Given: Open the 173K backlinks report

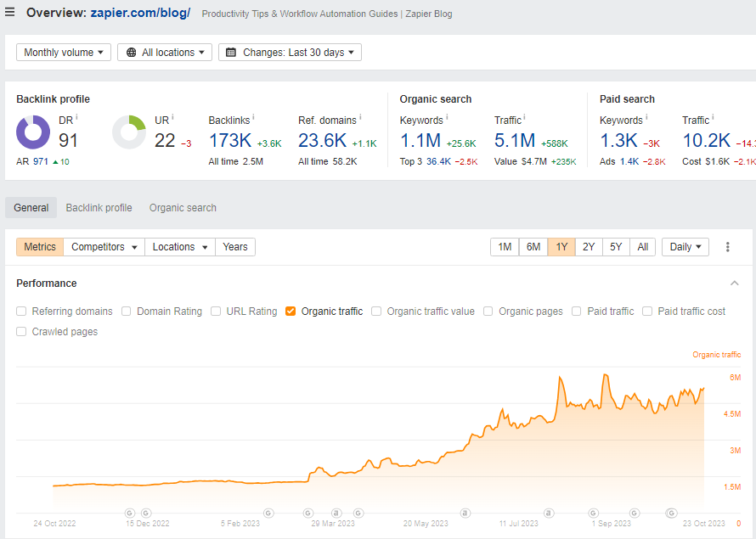Looking at the screenshot, I should [x=230, y=141].
